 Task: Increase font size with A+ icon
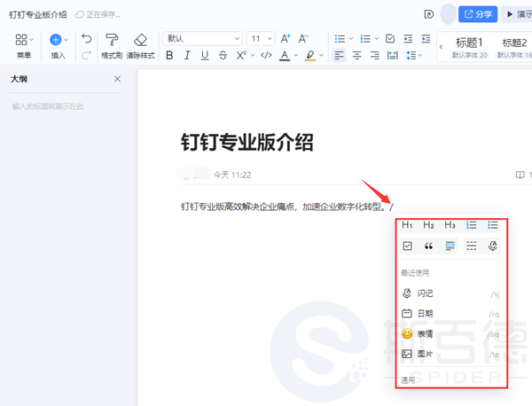click(286, 39)
